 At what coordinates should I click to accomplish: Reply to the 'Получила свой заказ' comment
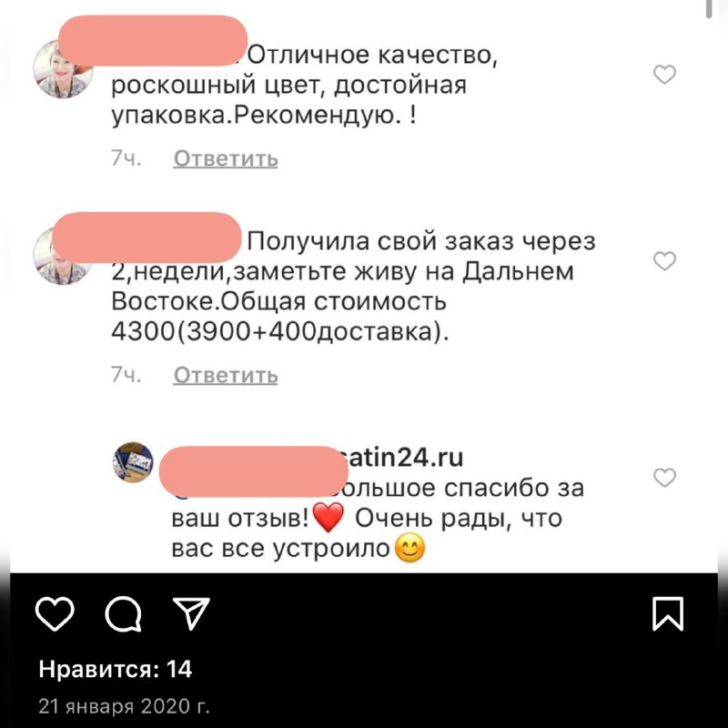(x=226, y=375)
